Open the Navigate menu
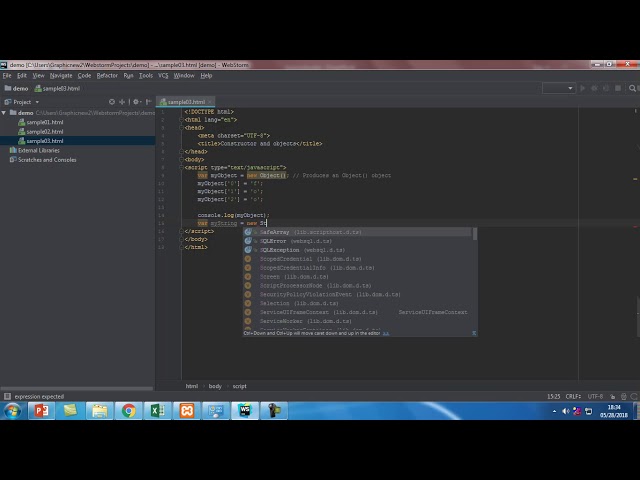 pyautogui.click(x=61, y=76)
